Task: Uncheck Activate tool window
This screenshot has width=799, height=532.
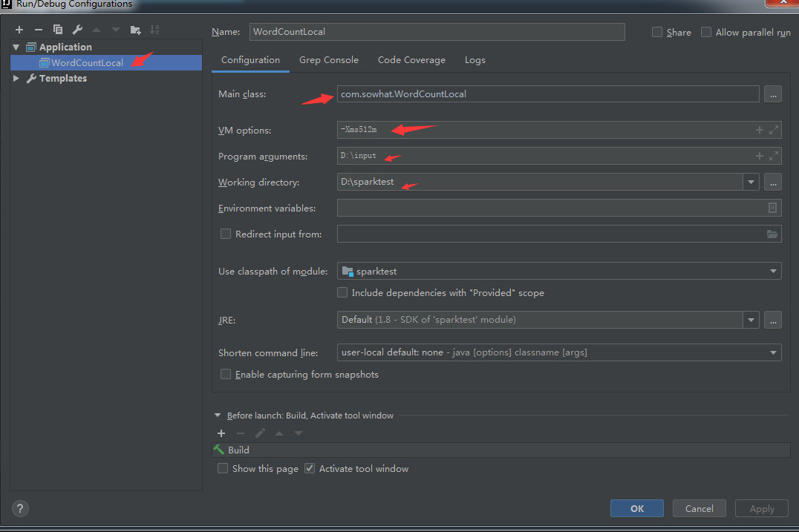Action: (x=310, y=468)
